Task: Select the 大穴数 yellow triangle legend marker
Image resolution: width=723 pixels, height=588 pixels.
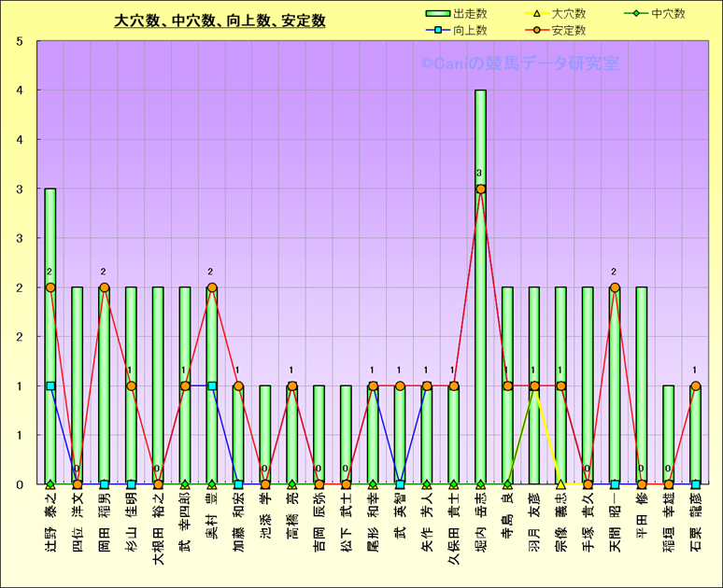Action: (538, 14)
